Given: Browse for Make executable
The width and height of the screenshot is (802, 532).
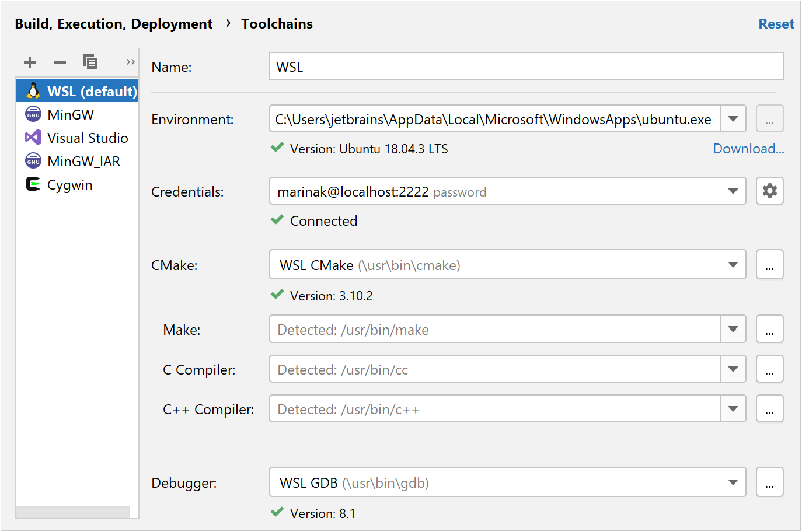Looking at the screenshot, I should point(770,329).
